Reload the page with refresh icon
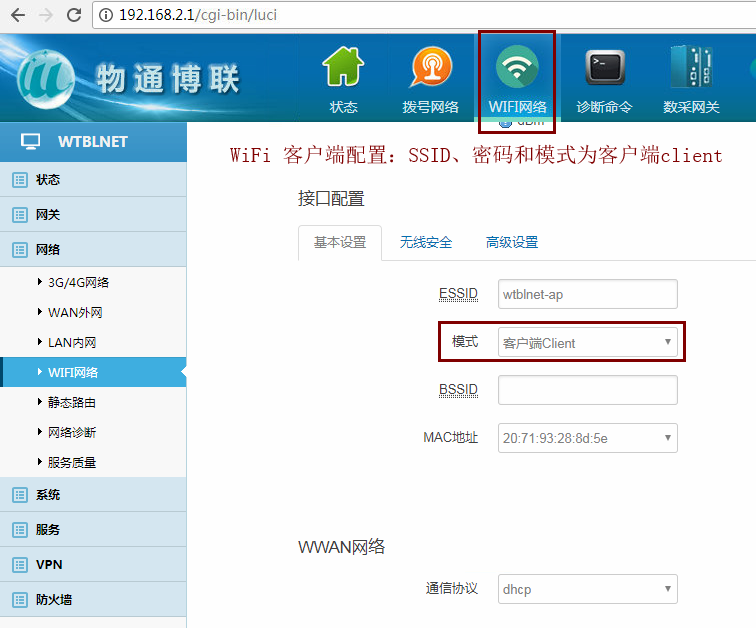This screenshot has height=628, width=756. [74, 15]
